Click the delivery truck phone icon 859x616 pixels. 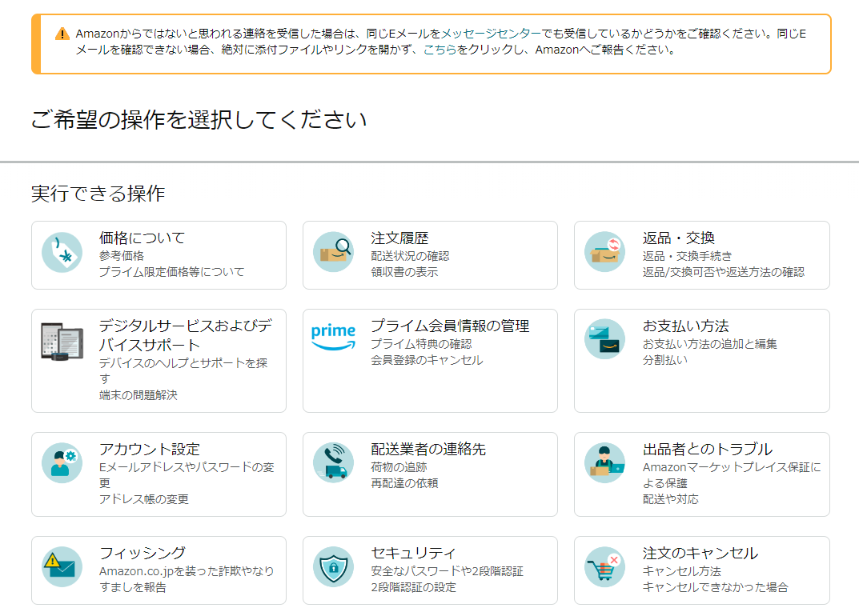click(x=333, y=462)
